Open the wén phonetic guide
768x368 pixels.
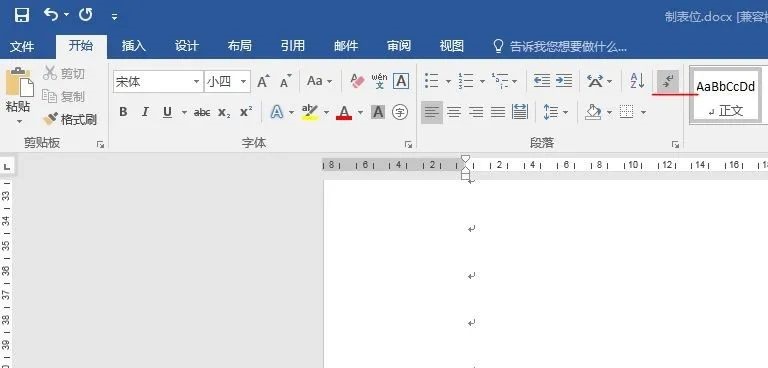[379, 81]
